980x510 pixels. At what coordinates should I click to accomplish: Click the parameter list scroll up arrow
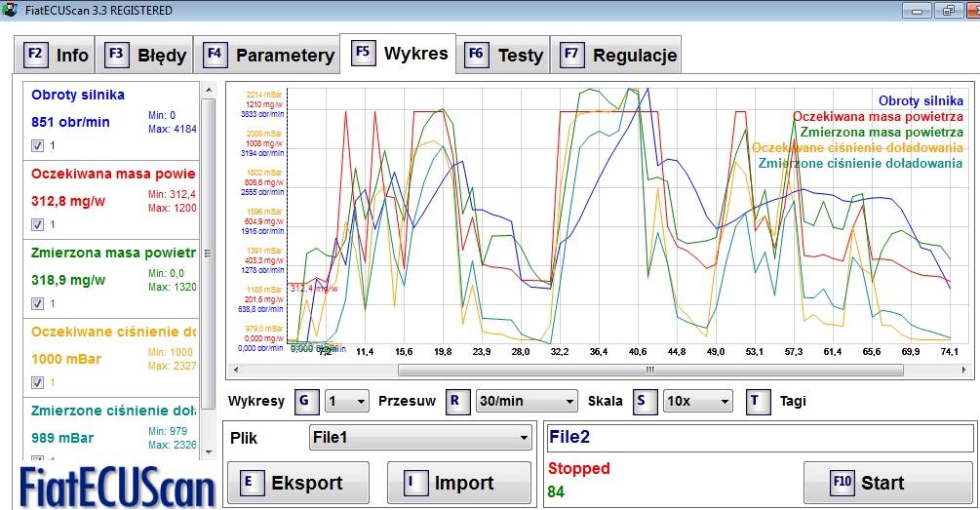pos(208,91)
